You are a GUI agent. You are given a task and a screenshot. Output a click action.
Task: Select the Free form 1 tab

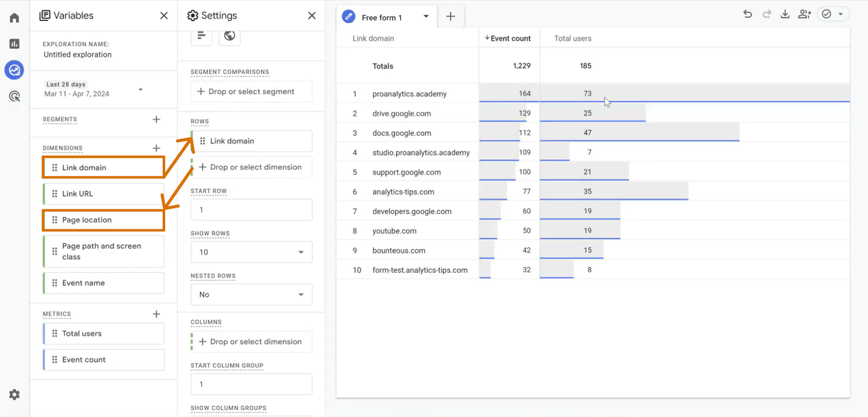pyautogui.click(x=382, y=17)
